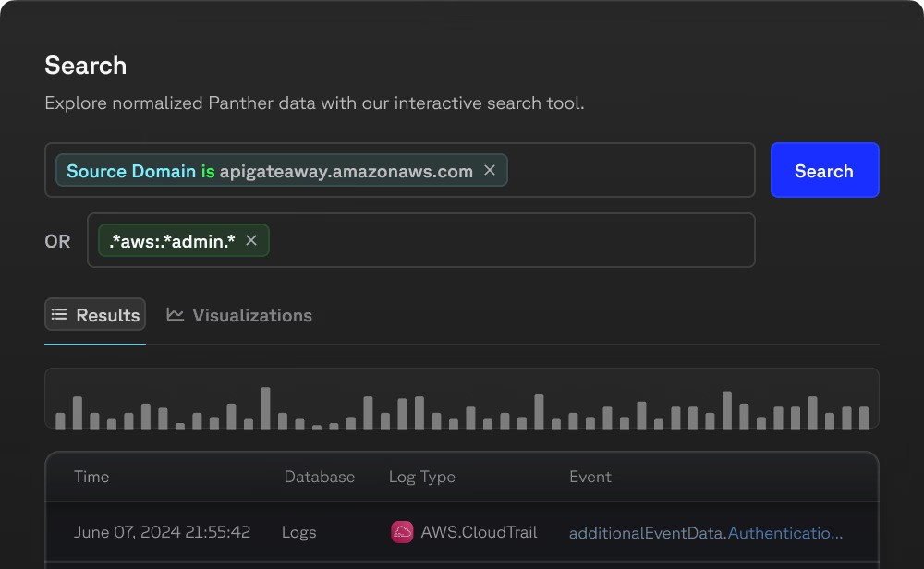Remove the .*aws:.*admin.* filter chip
Viewport: 924px width, 569px height.
tap(251, 240)
